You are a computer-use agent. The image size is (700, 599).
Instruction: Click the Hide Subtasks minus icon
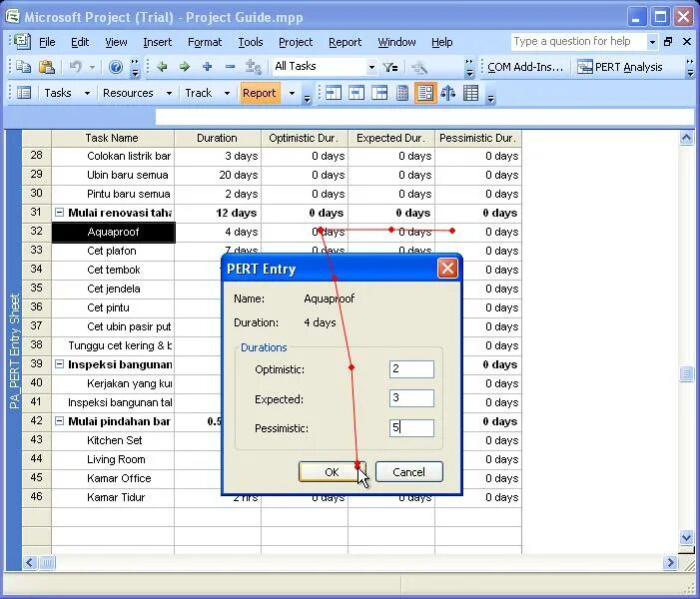click(230, 67)
